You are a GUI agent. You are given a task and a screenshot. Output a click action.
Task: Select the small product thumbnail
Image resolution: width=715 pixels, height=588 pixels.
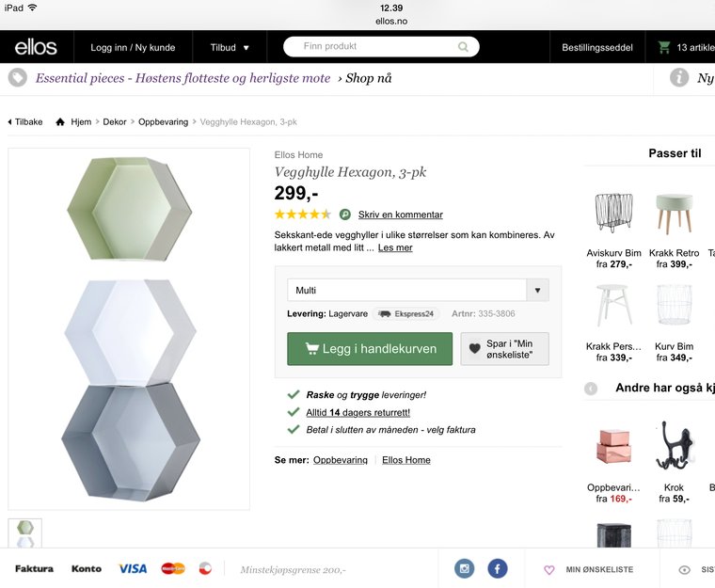click(x=25, y=533)
